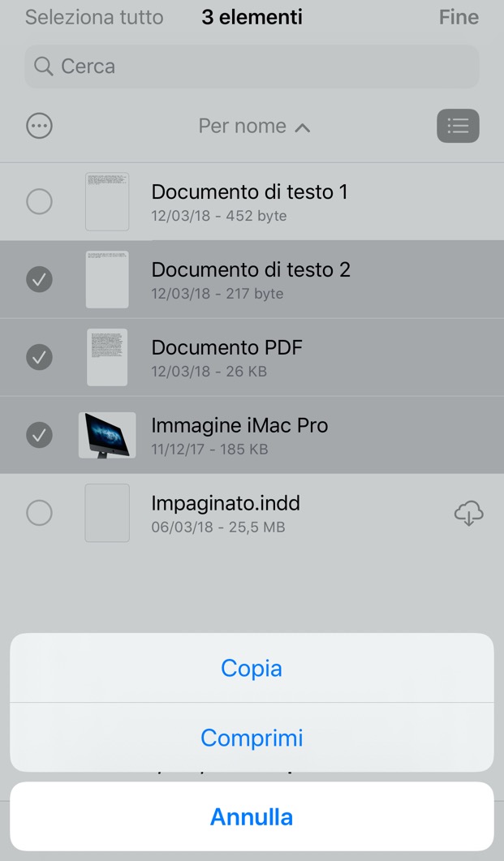
Task: Tap the Documento PDF thumbnail icon
Action: click(x=107, y=357)
